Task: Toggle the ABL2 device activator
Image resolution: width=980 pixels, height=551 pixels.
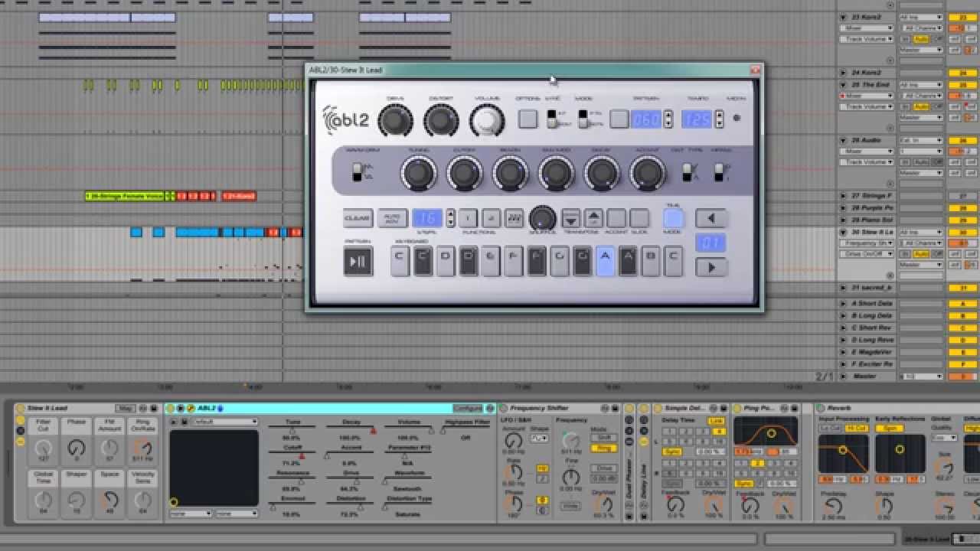Action: [x=171, y=409]
